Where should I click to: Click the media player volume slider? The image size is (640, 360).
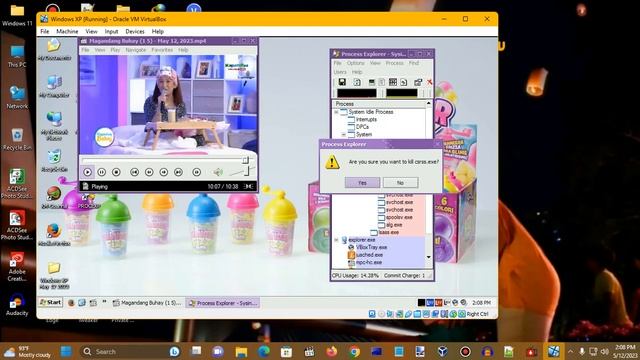(x=241, y=172)
